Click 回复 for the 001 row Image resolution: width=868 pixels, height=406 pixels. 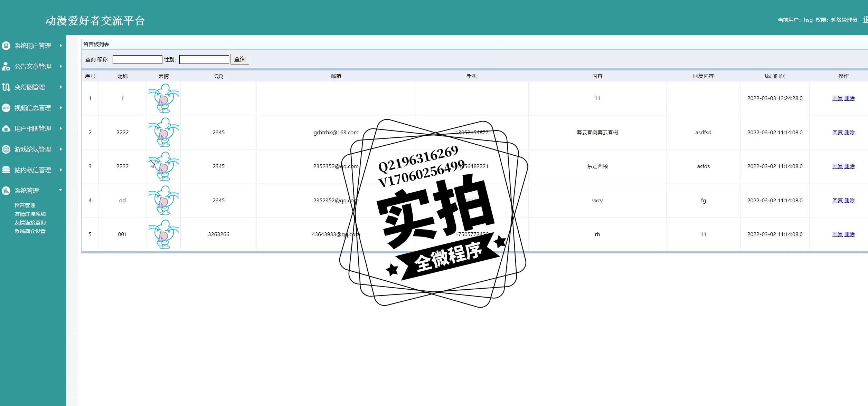coord(837,234)
